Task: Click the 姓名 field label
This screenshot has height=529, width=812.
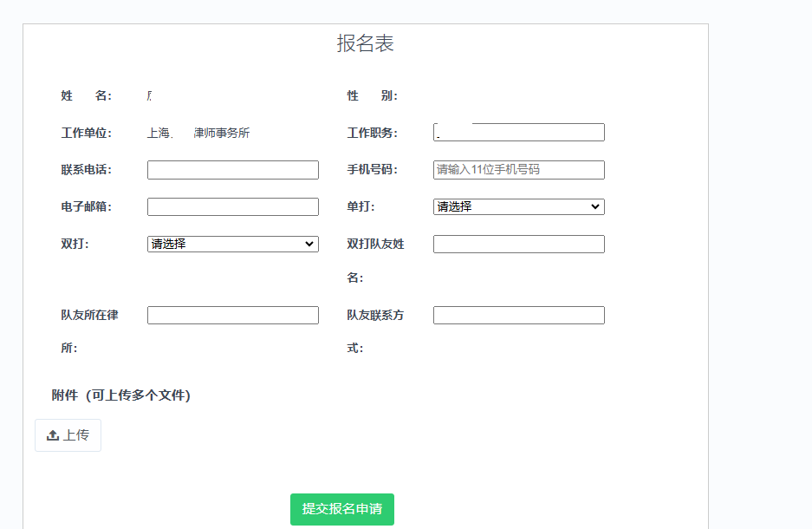Action: tap(86, 96)
